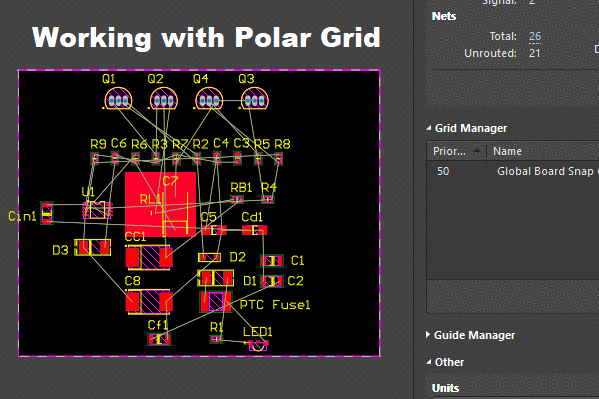Select resistor R8 footprint

tap(278, 158)
